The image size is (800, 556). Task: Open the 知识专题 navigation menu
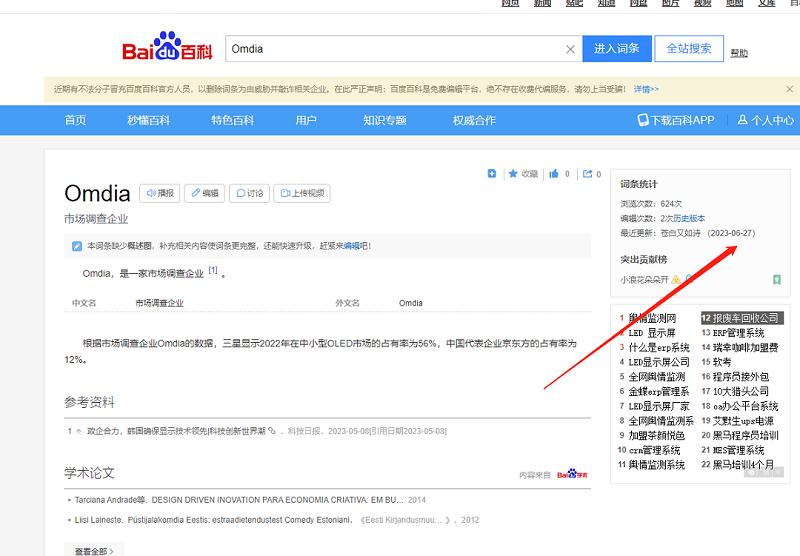tap(384, 120)
